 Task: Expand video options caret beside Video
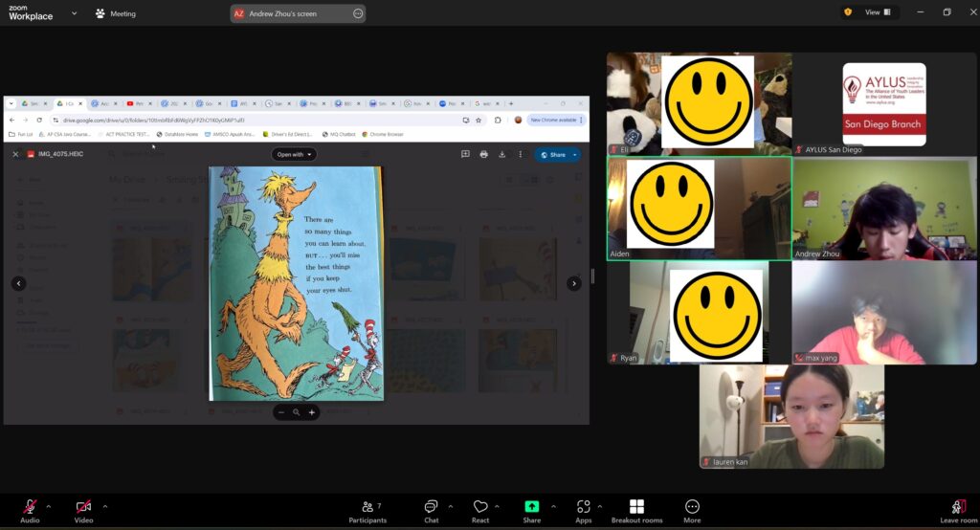pyautogui.click(x=105, y=506)
